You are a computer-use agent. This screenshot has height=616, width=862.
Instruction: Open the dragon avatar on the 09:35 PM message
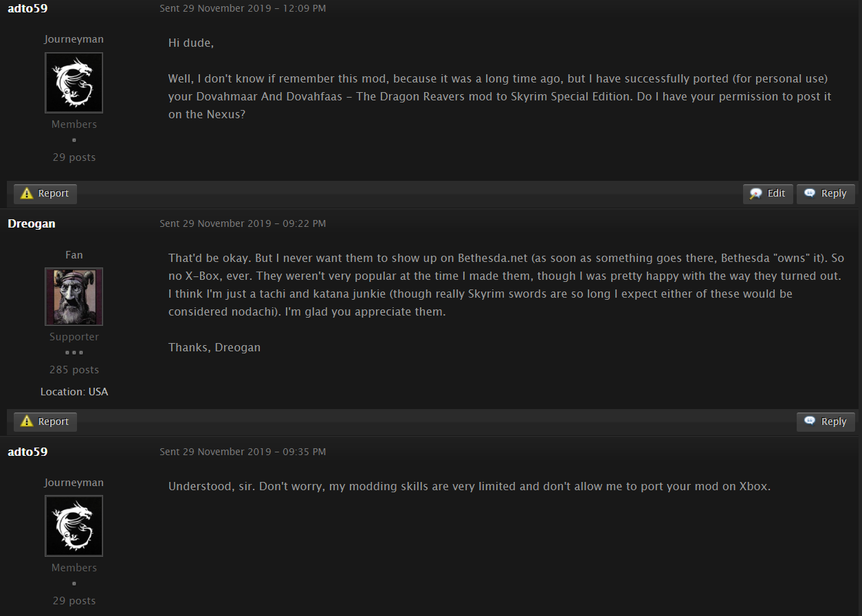[x=74, y=525]
